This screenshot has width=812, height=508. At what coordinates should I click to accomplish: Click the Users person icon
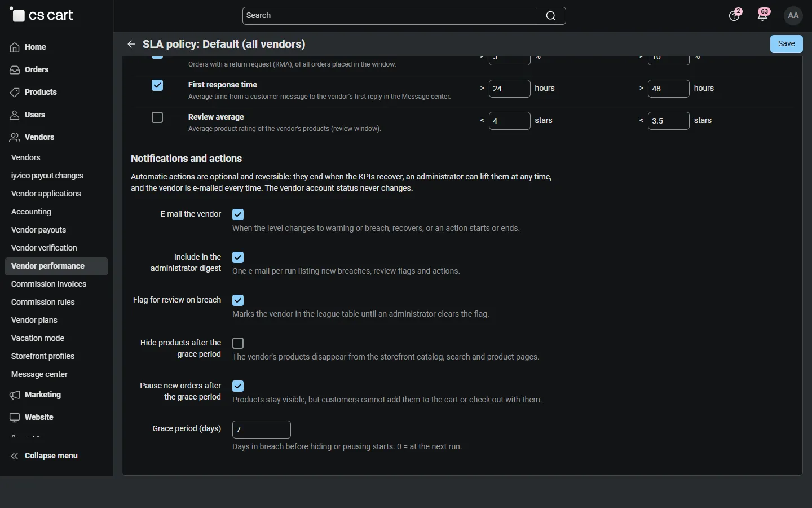pos(15,115)
